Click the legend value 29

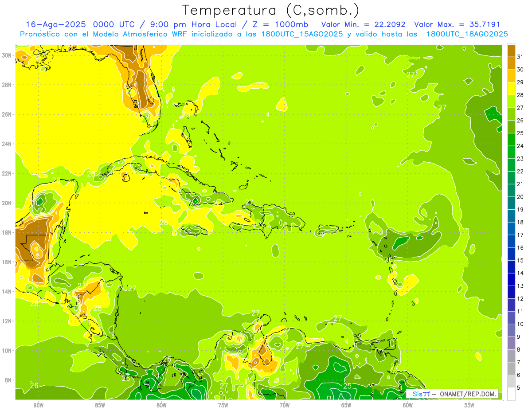click(520, 82)
